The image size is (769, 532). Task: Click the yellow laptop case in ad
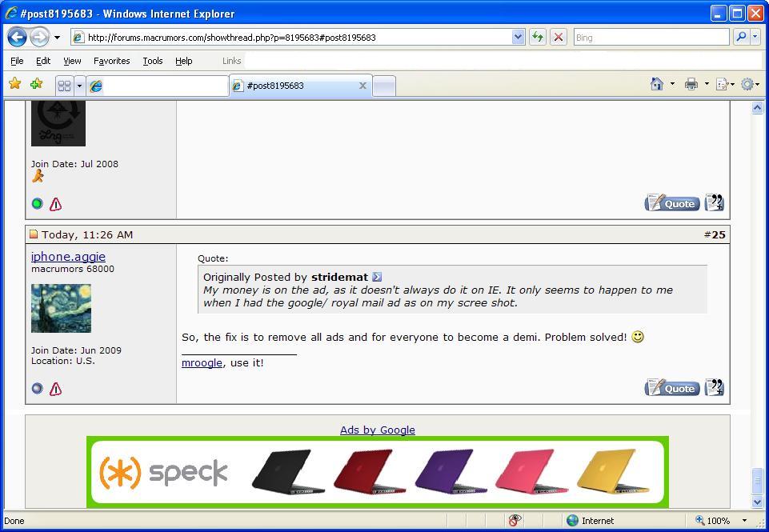pos(614,471)
